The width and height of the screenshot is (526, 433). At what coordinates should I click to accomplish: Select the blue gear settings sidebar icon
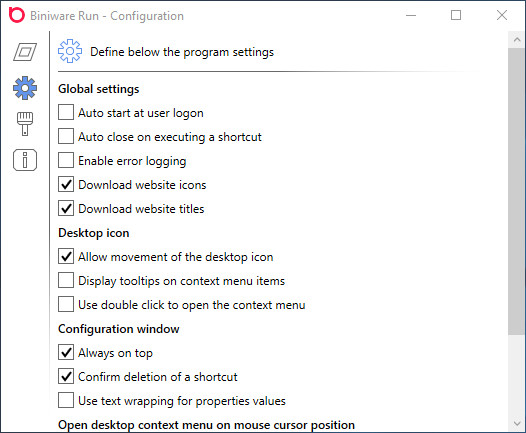[25, 88]
